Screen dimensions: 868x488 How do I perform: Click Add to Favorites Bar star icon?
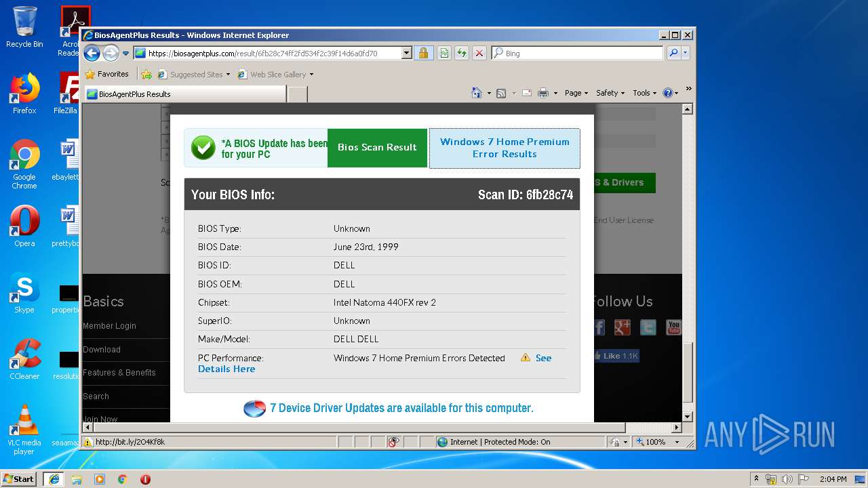pyautogui.click(x=146, y=75)
